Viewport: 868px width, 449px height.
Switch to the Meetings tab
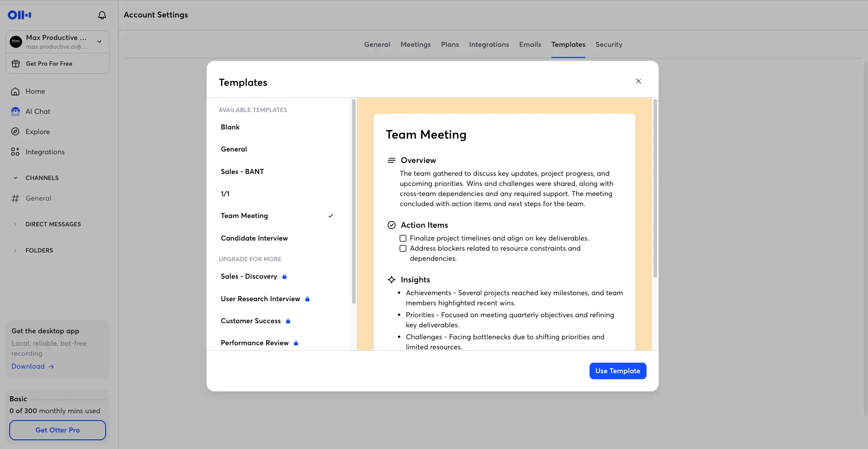415,45
